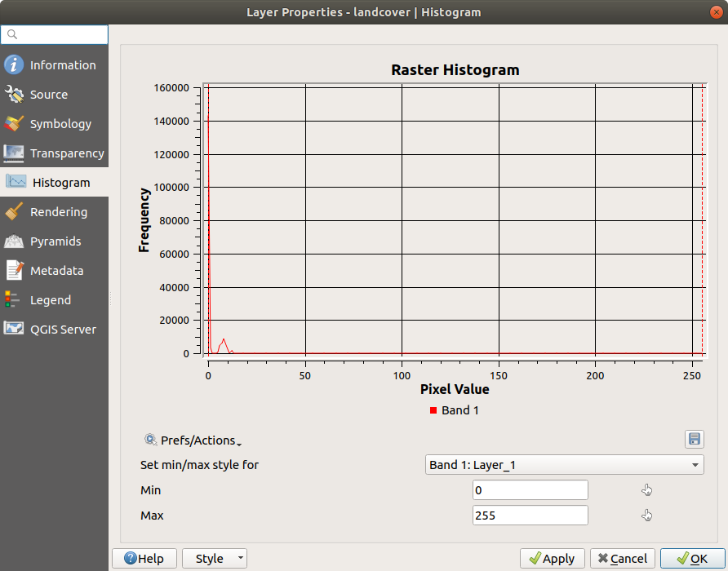Click the Information icon in sidebar
728x571 pixels.
[14, 65]
